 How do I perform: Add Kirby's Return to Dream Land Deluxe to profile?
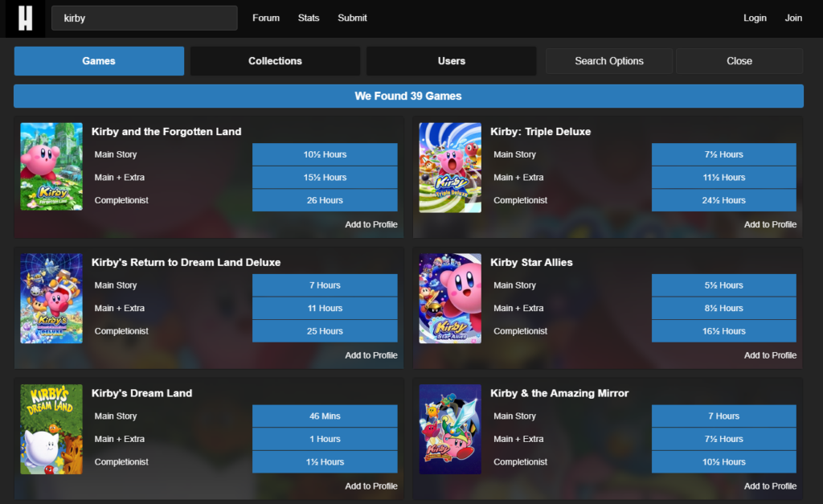tap(371, 355)
